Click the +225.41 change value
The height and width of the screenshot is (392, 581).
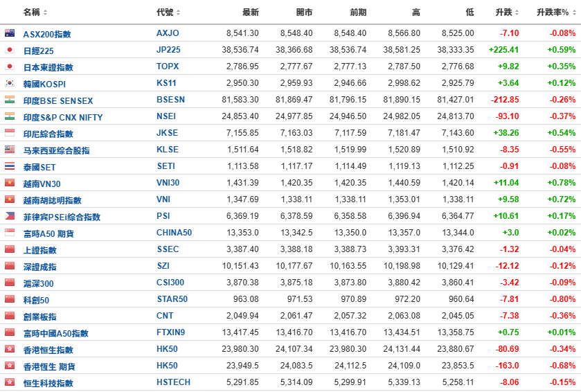pyautogui.click(x=504, y=50)
